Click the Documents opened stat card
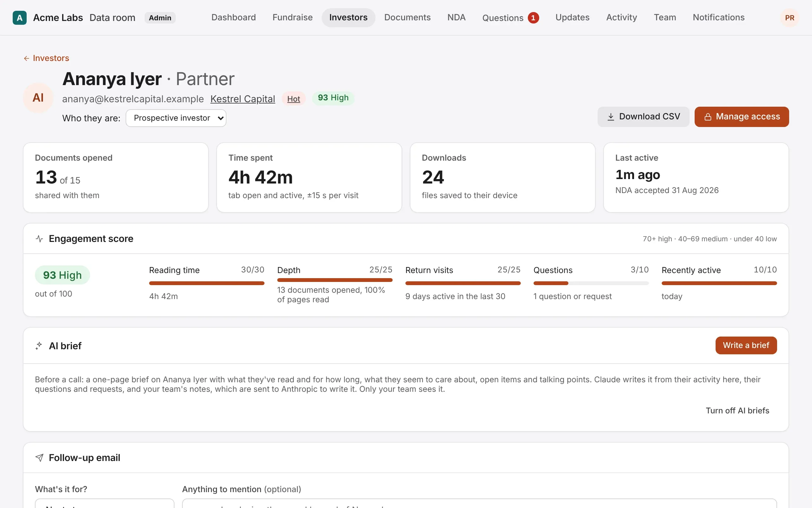This screenshot has width=812, height=508. pos(116,177)
